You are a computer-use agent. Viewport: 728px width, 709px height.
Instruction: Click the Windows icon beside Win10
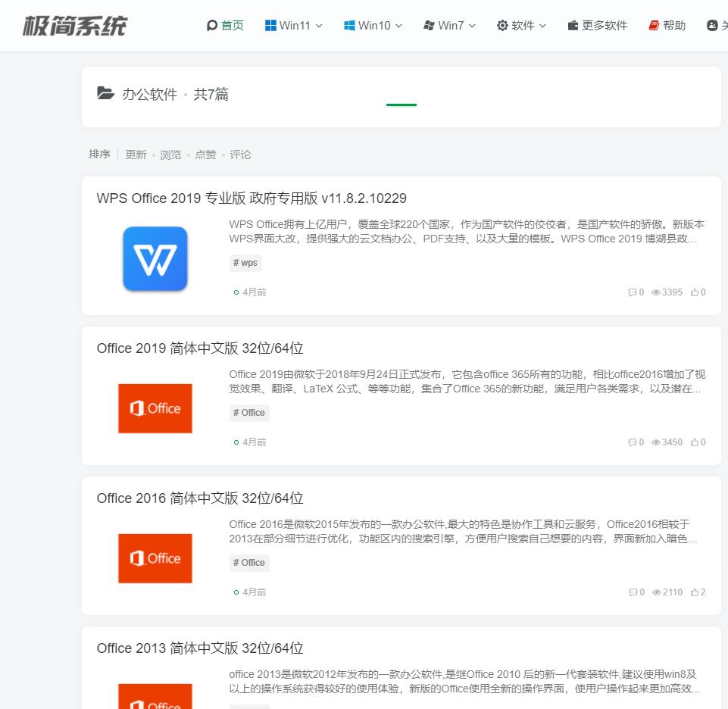349,25
